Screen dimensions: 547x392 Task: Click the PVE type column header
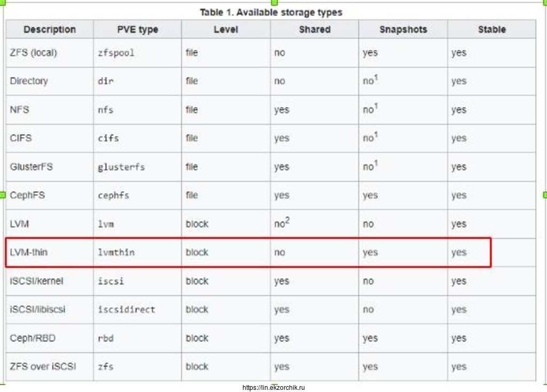pyautogui.click(x=137, y=30)
